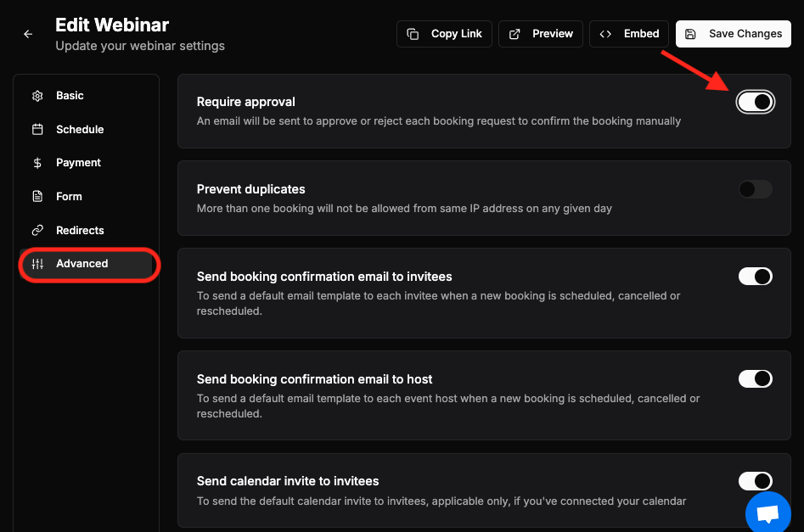Click the sliders icon beside Advanced
Screen dimensions: 804x532
pyautogui.click(x=37, y=264)
